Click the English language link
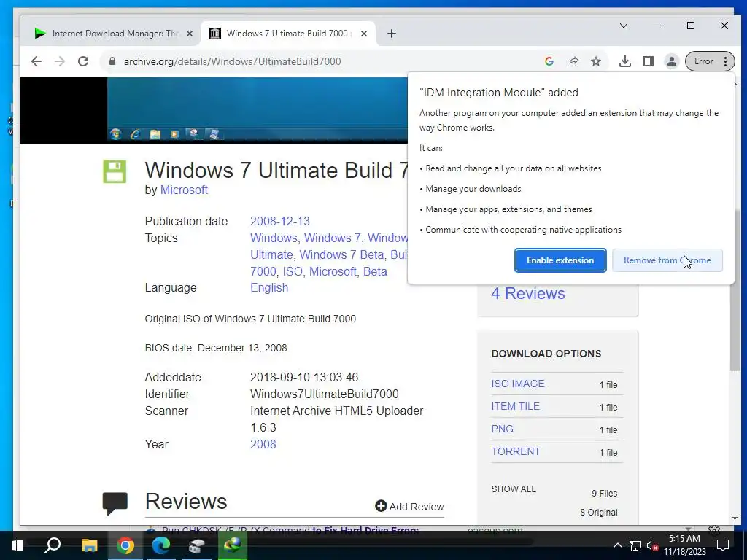 (269, 287)
